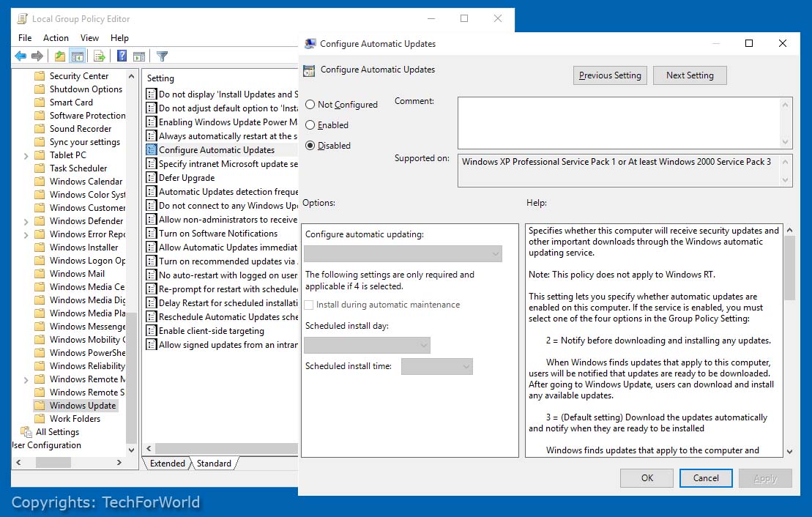Click the Back arrow in Group Policy Editor toolbar
The width and height of the screenshot is (812, 517).
21,56
